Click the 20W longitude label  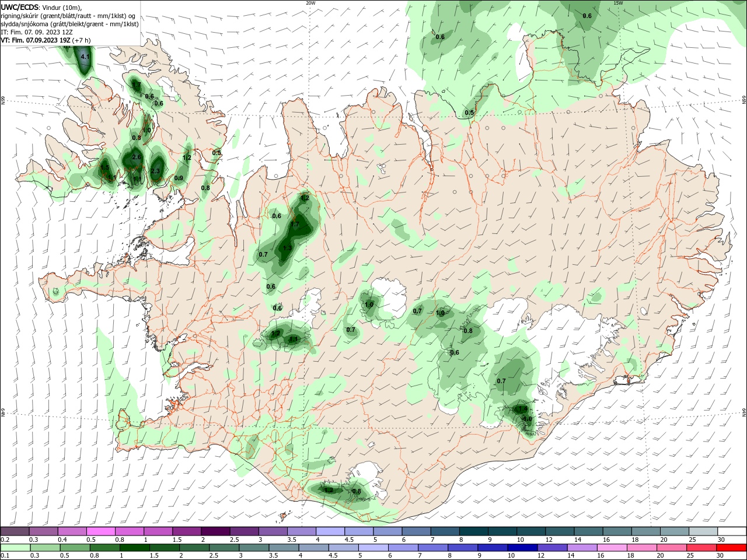click(x=311, y=3)
